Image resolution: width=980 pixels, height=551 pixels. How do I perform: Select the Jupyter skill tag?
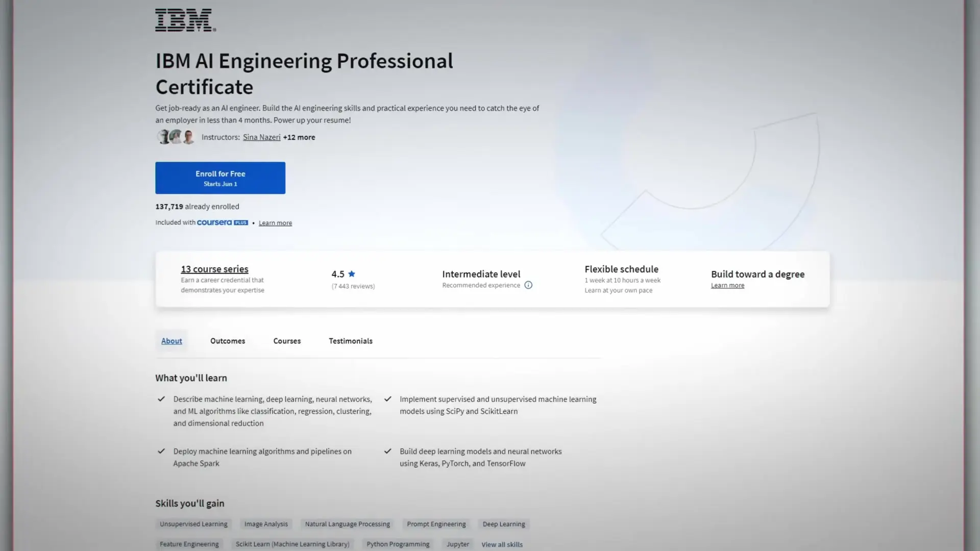tap(458, 544)
